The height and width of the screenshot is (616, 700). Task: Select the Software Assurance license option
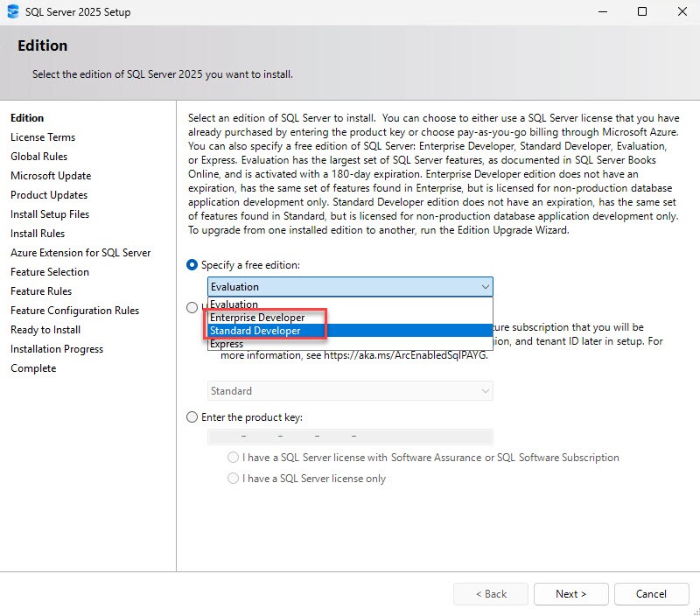234,457
